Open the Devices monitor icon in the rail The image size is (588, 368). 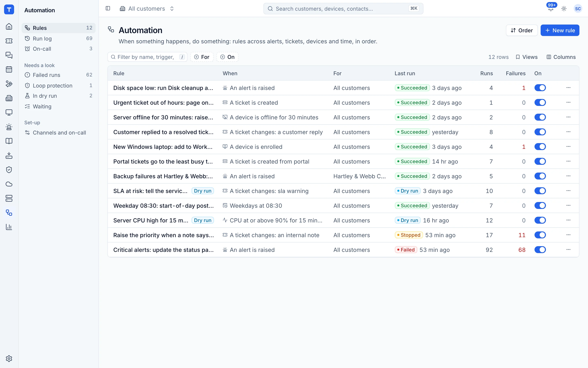[x=9, y=112]
